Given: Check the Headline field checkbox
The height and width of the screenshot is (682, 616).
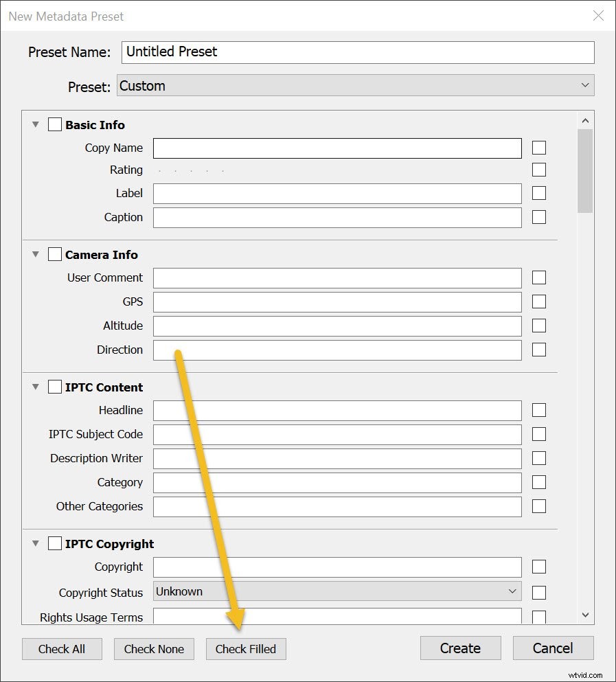Looking at the screenshot, I should 538,410.
